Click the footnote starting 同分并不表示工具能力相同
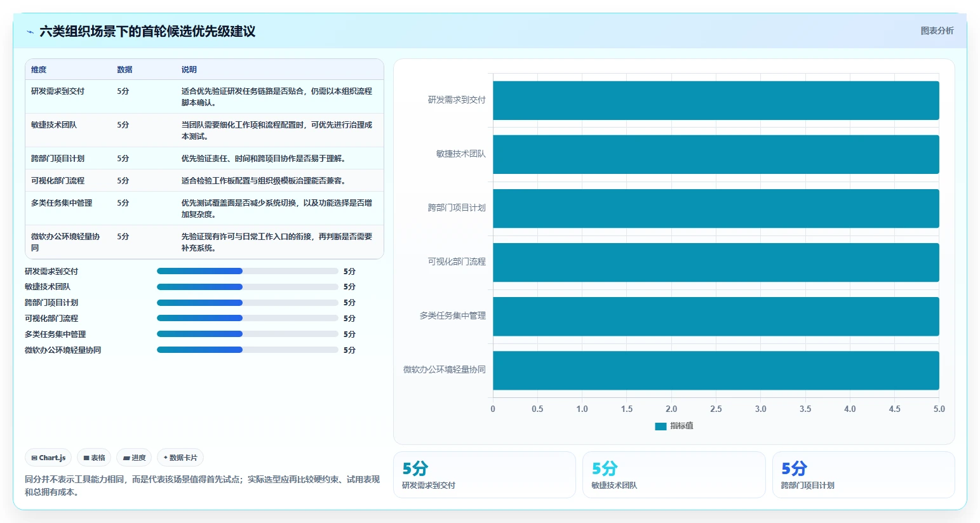Image resolution: width=980 pixels, height=523 pixels. point(202,486)
